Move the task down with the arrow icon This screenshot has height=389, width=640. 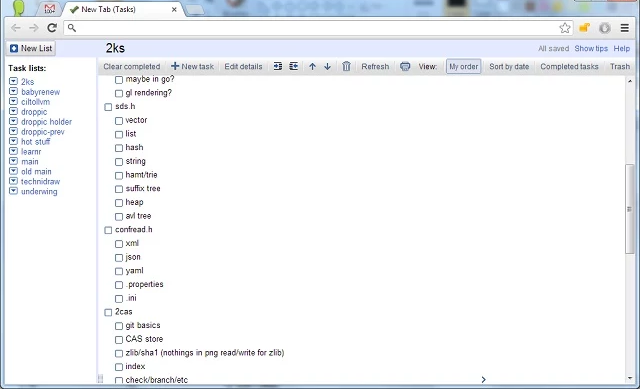tap(327, 67)
